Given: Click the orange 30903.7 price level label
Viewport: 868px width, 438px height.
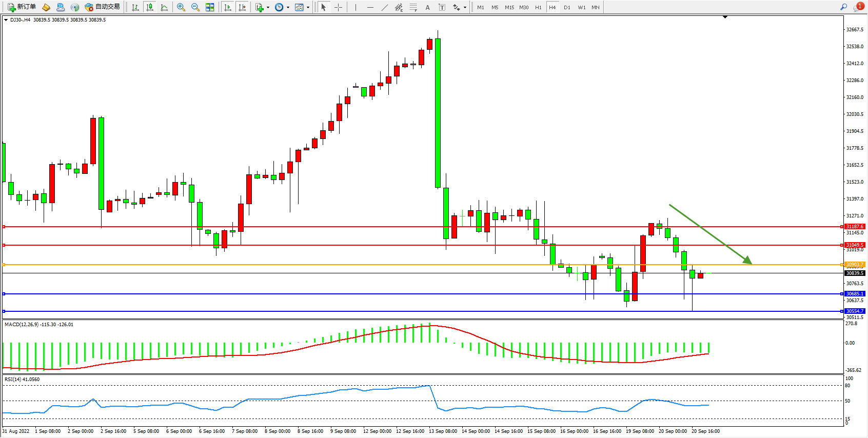Looking at the screenshot, I should [855, 265].
